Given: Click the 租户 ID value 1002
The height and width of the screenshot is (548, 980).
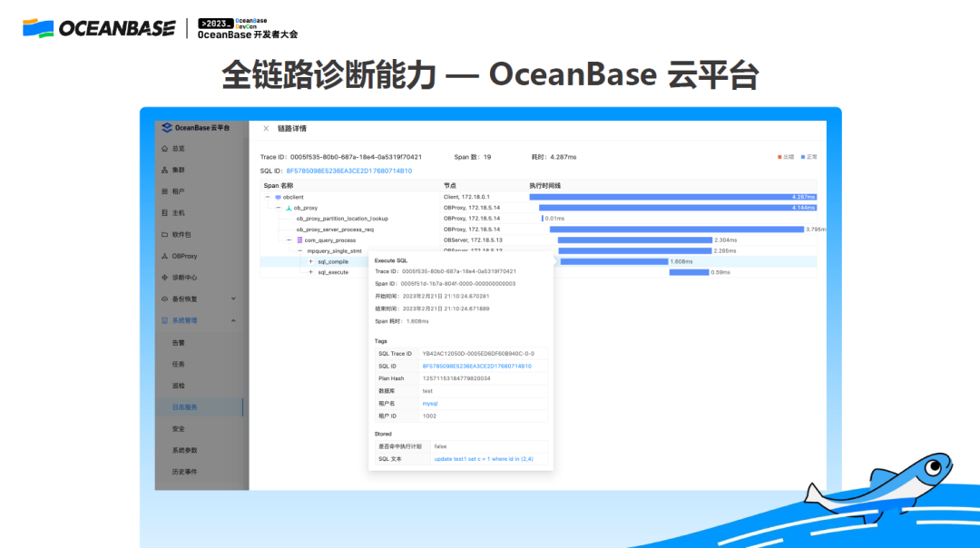Looking at the screenshot, I should (x=429, y=416).
